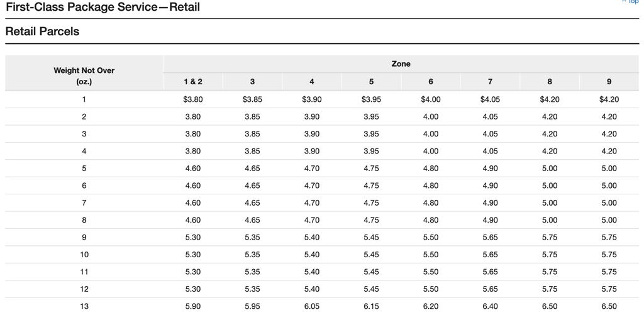
Task: Select 4.60 in the 5 oz row
Action: click(x=193, y=169)
